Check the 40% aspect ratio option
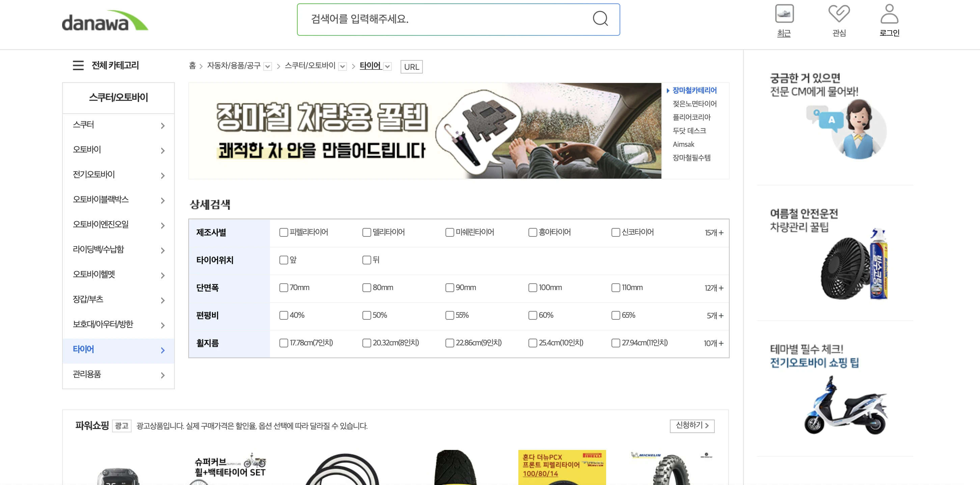 tap(283, 315)
